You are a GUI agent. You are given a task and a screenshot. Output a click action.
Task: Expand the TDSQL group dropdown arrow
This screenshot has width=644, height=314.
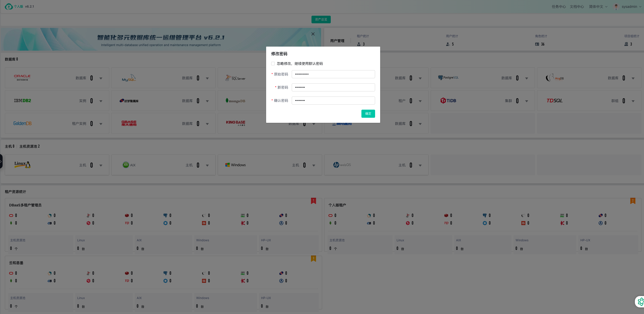click(x=633, y=101)
